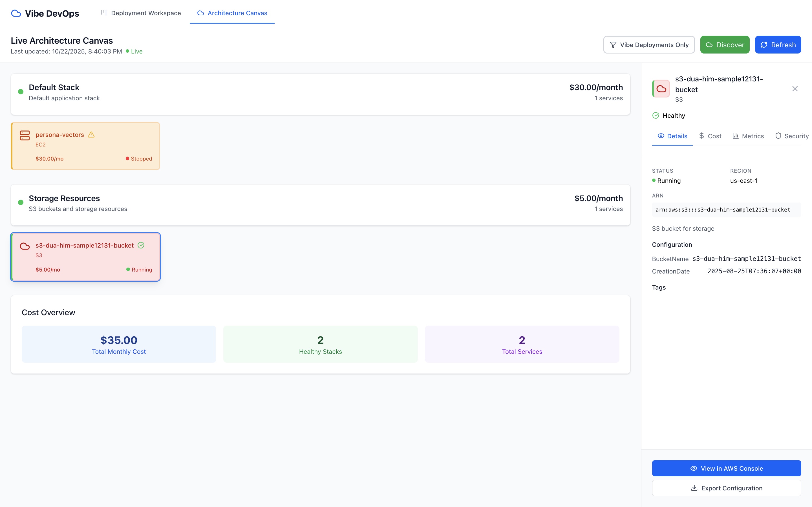Switch to Deployment Workspace tab
Viewport: 812px width, 507px height.
point(141,13)
